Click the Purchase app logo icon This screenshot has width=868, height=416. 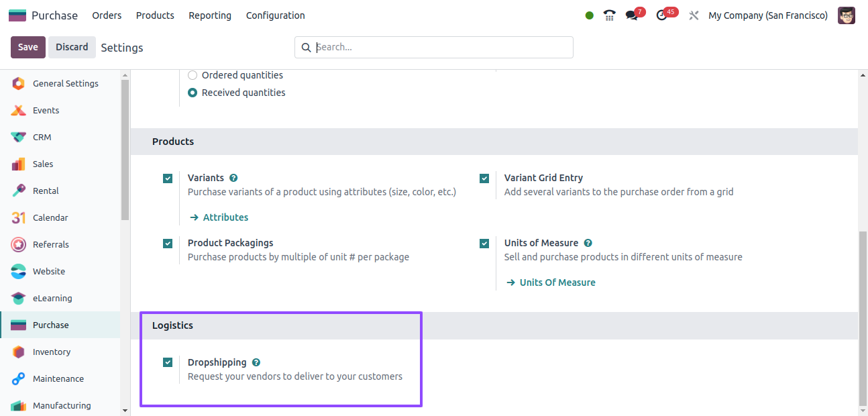tap(17, 15)
